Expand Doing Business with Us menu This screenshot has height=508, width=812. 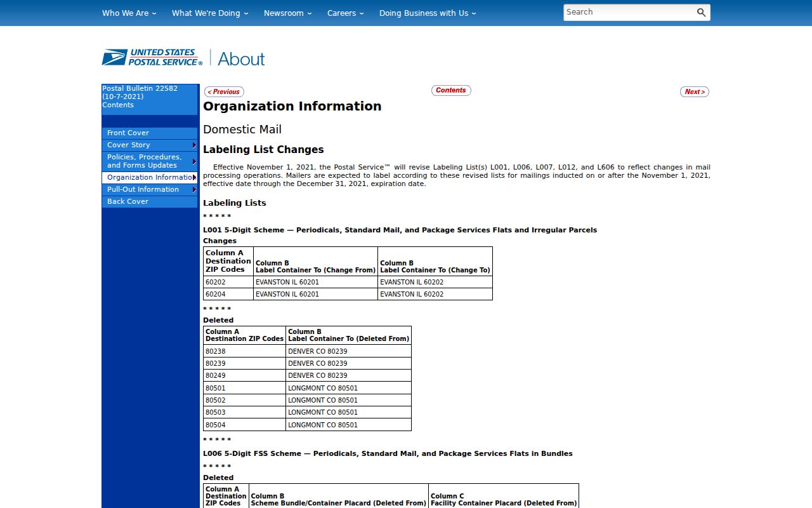tap(428, 13)
